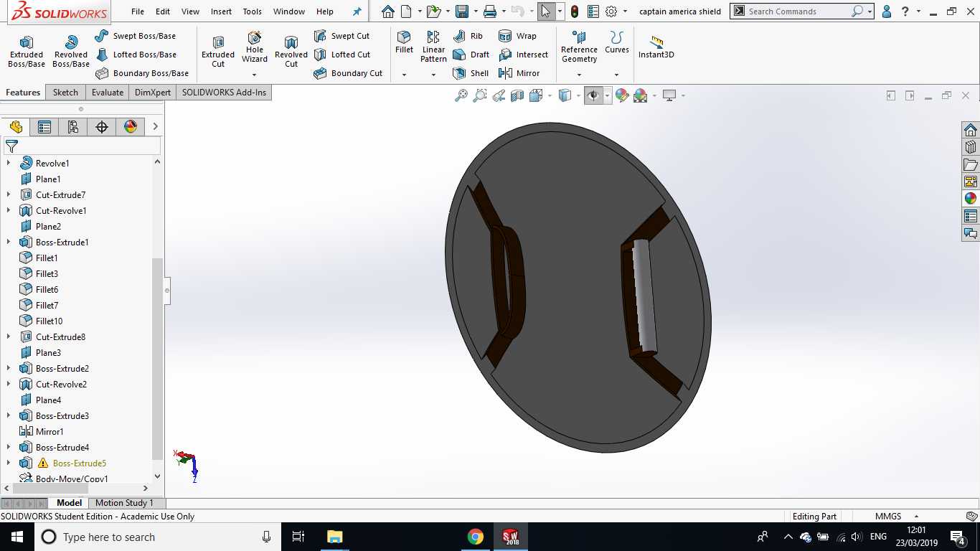Toggle the Section View tool
The image size is (980, 551).
pyautogui.click(x=517, y=95)
